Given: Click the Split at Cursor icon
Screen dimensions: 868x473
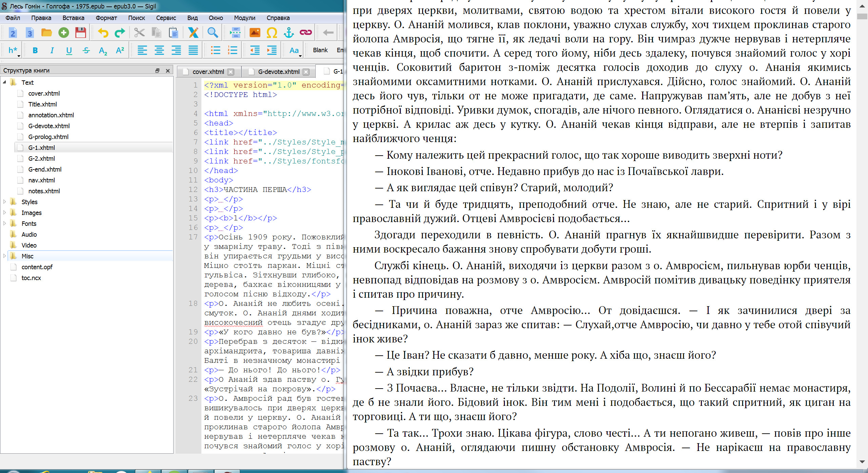Looking at the screenshot, I should (x=235, y=33).
